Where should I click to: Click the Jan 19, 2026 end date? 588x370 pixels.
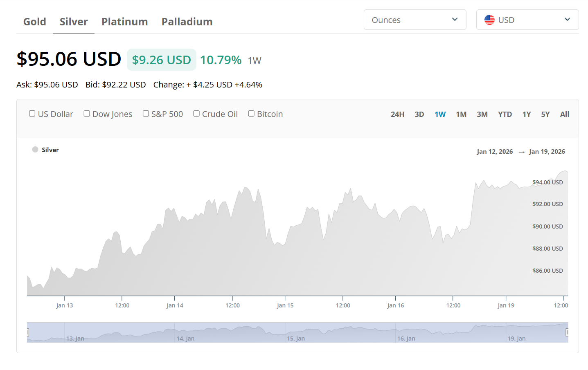pos(547,152)
